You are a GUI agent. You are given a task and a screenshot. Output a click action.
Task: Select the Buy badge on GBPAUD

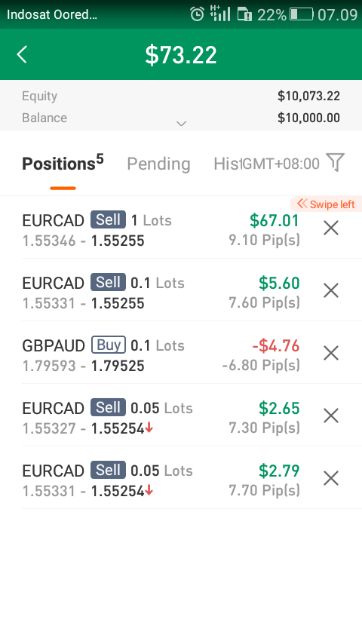coord(109,345)
